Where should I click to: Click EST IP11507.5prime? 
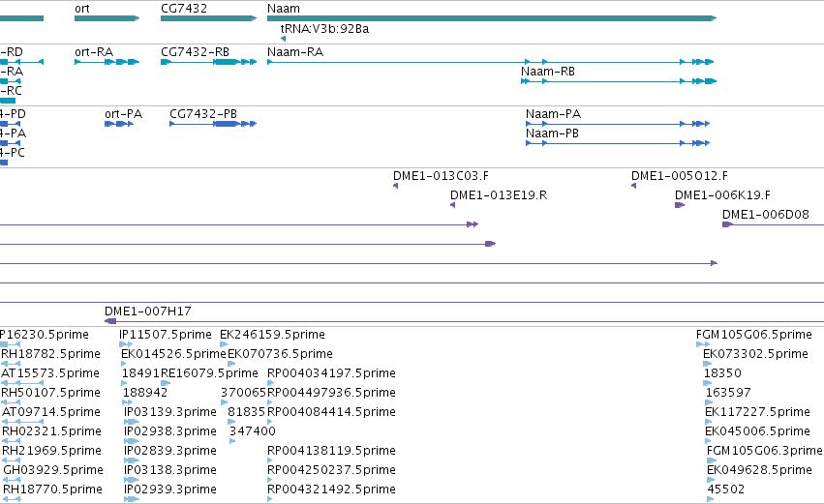pos(166,335)
